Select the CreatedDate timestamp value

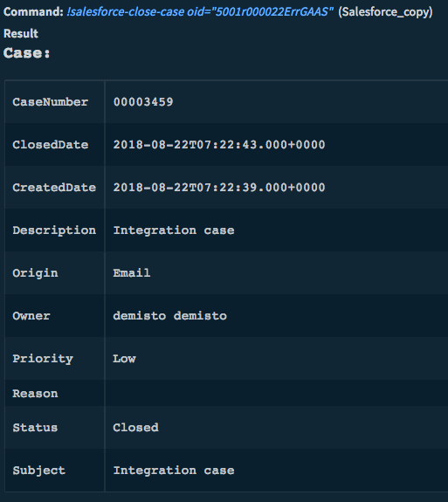219,188
